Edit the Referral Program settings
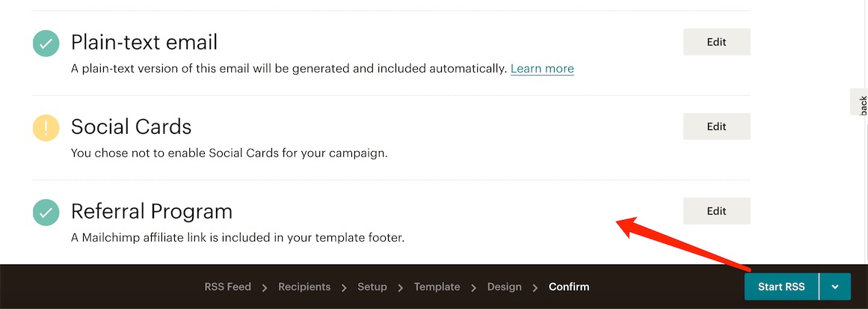The width and height of the screenshot is (868, 309). click(716, 211)
